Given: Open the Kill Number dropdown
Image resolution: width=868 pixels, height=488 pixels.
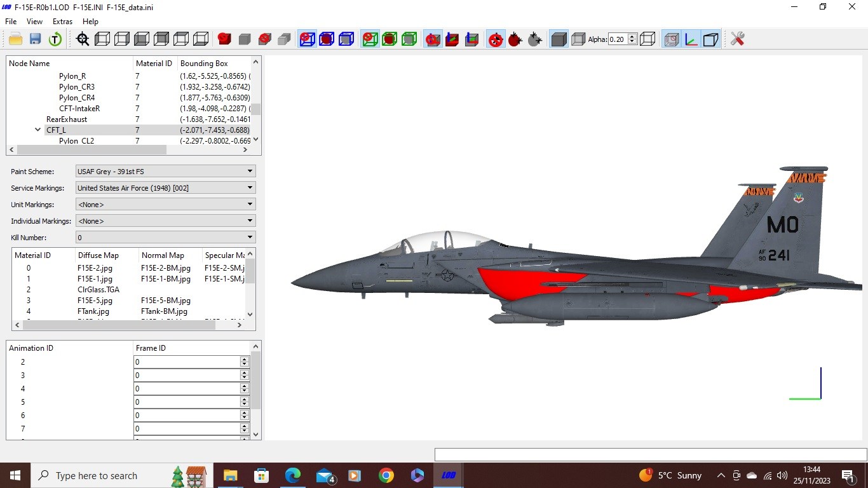Looking at the screenshot, I should 165,238.
